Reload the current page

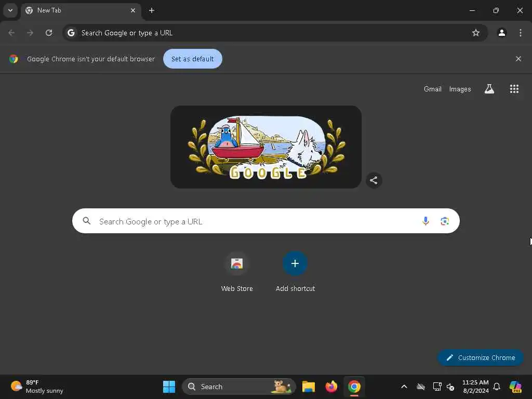coord(49,33)
